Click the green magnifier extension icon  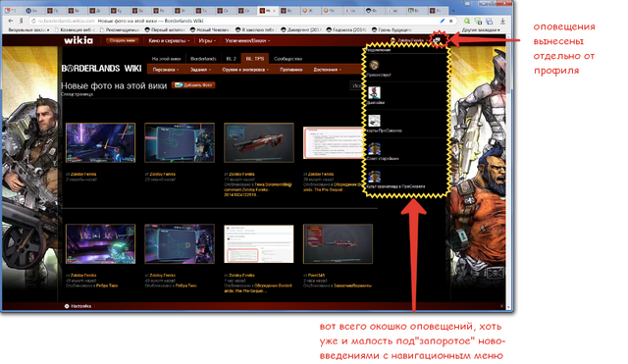467,21
